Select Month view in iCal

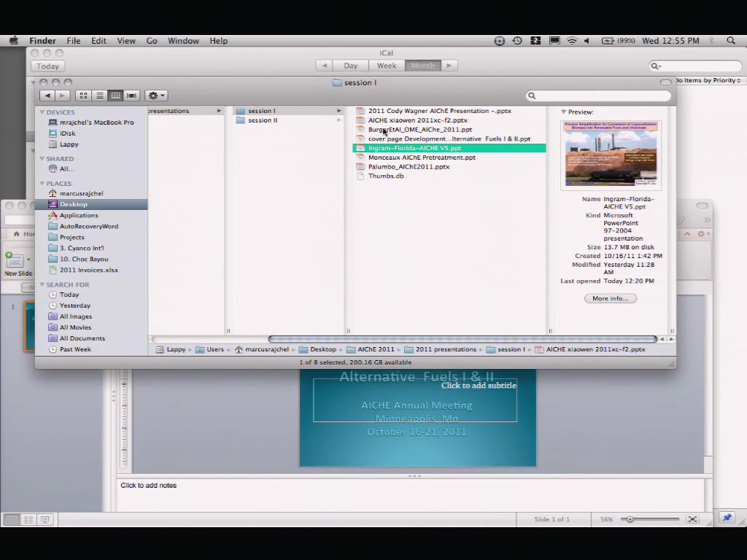point(422,66)
